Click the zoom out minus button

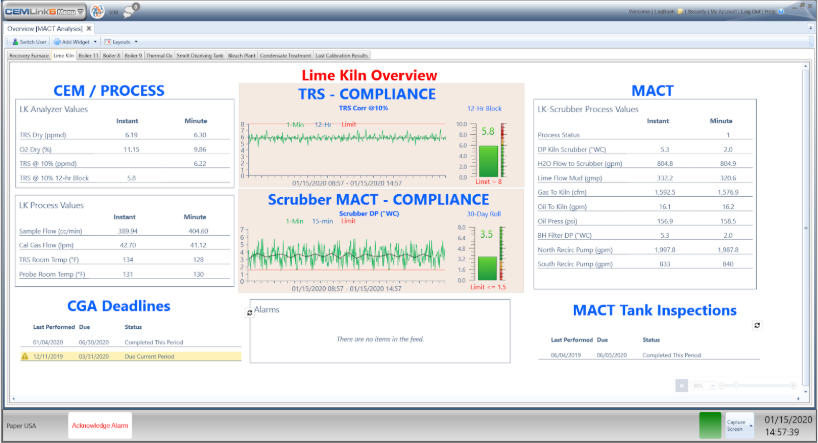point(721,385)
